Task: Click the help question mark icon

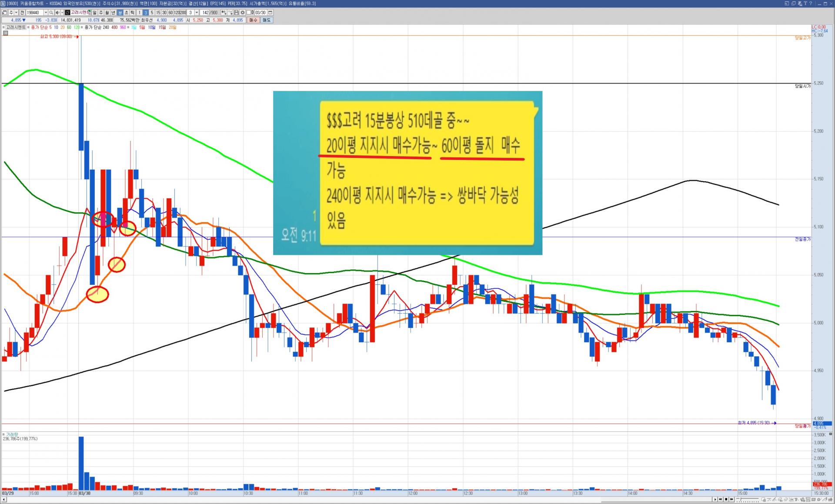Action: tap(811, 3)
